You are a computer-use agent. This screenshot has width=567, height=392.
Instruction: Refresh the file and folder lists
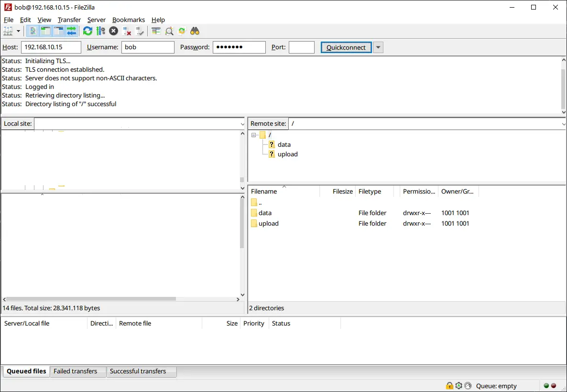coord(87,31)
